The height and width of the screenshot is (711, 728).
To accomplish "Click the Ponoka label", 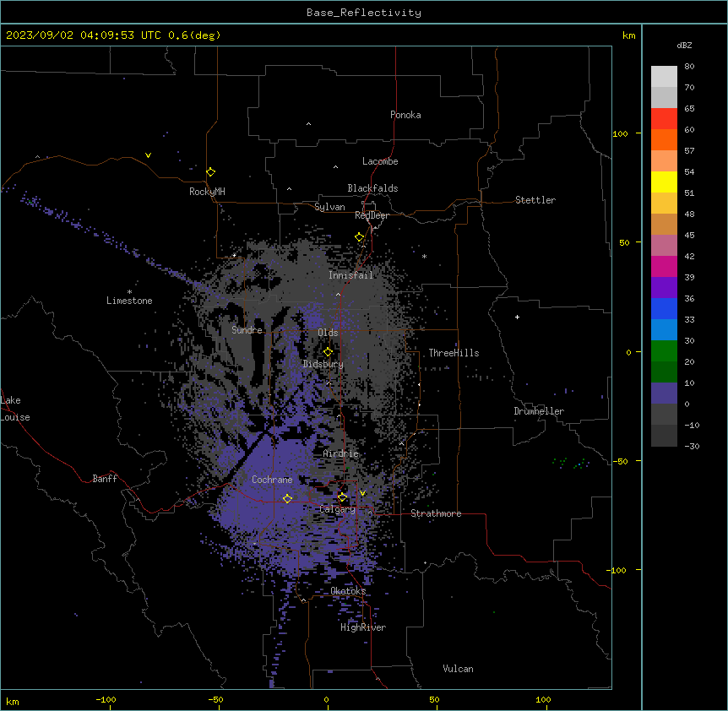I will [405, 115].
